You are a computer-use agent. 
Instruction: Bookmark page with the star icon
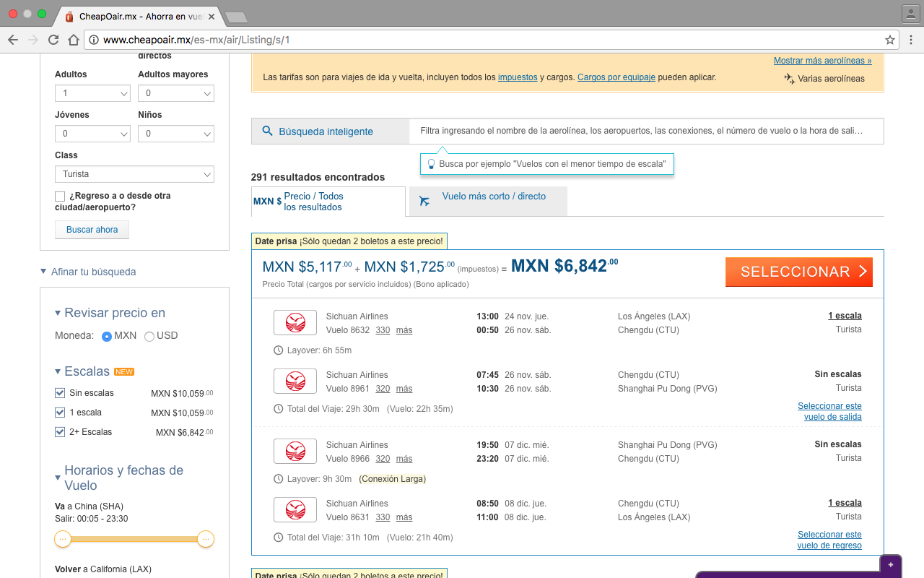click(x=890, y=40)
